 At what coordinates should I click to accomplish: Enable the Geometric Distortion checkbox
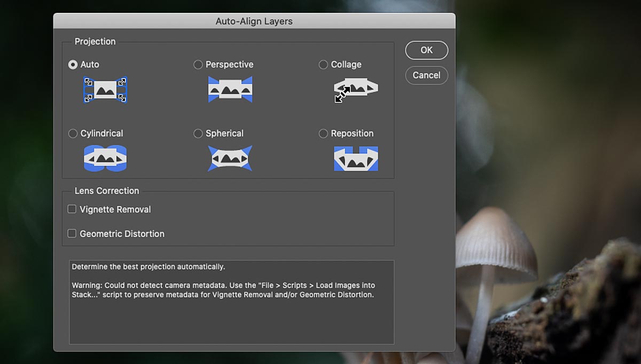[72, 233]
